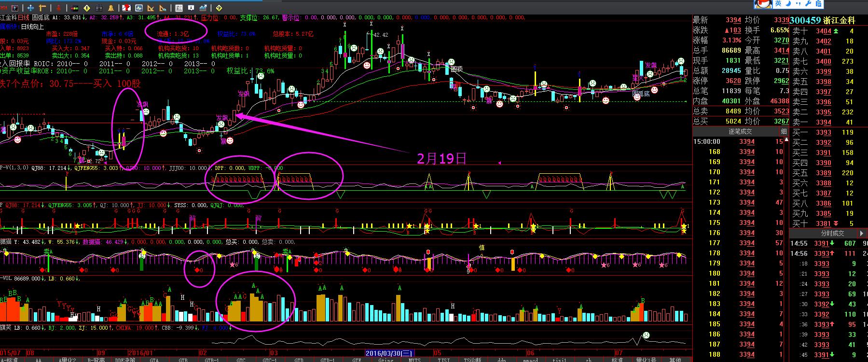Image resolution: width=868 pixels, height=362 pixels.
Task: Click the orange ruler measure tool icon
Action: [x=42, y=8]
